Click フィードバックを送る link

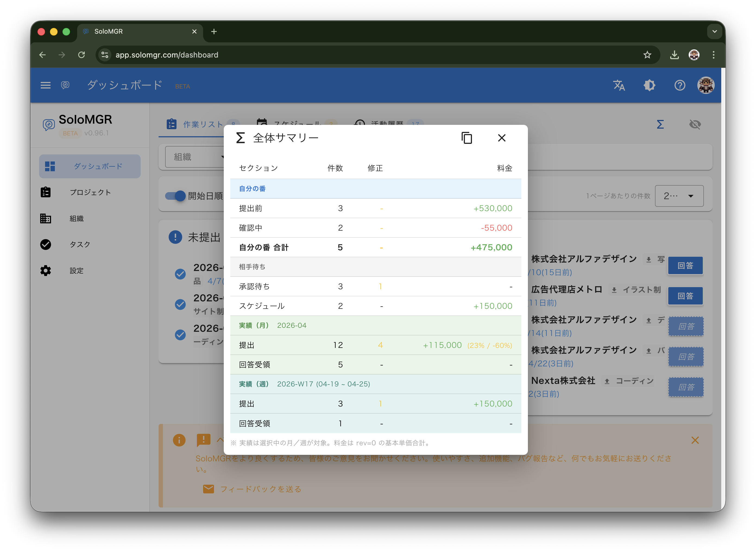[x=260, y=489]
